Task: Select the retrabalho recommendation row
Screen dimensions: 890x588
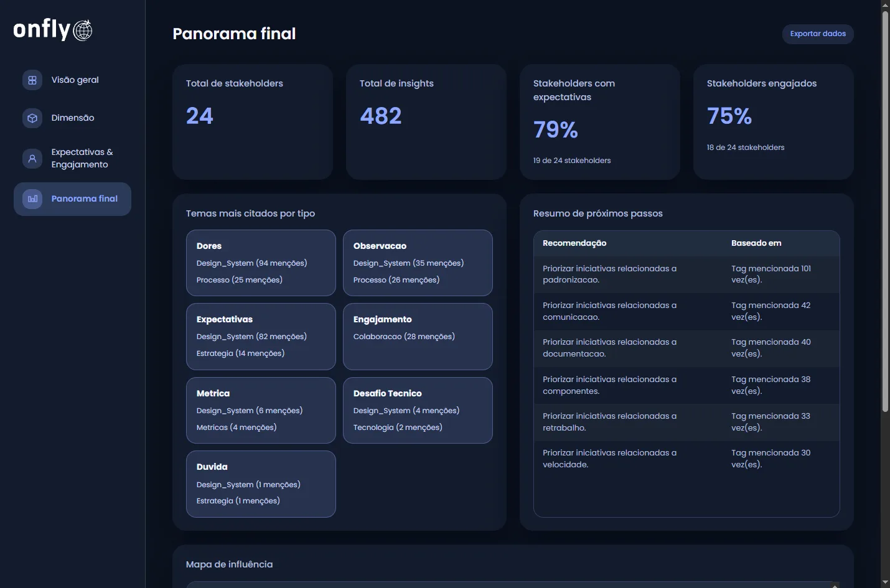Action: click(x=686, y=422)
